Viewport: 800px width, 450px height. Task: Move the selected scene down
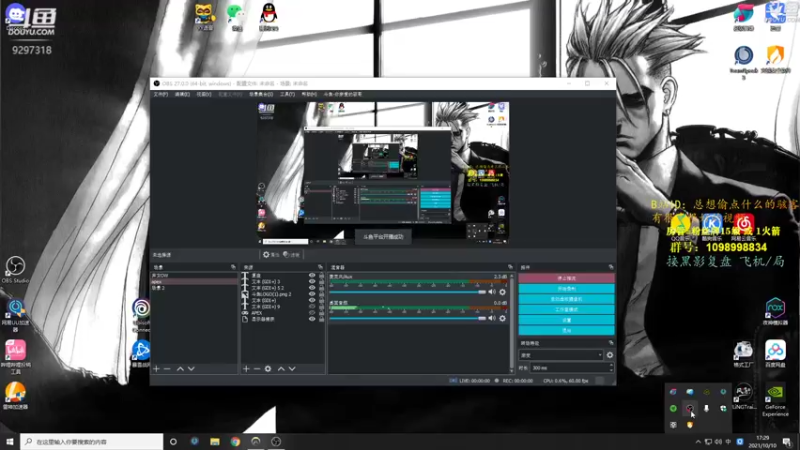[191, 368]
